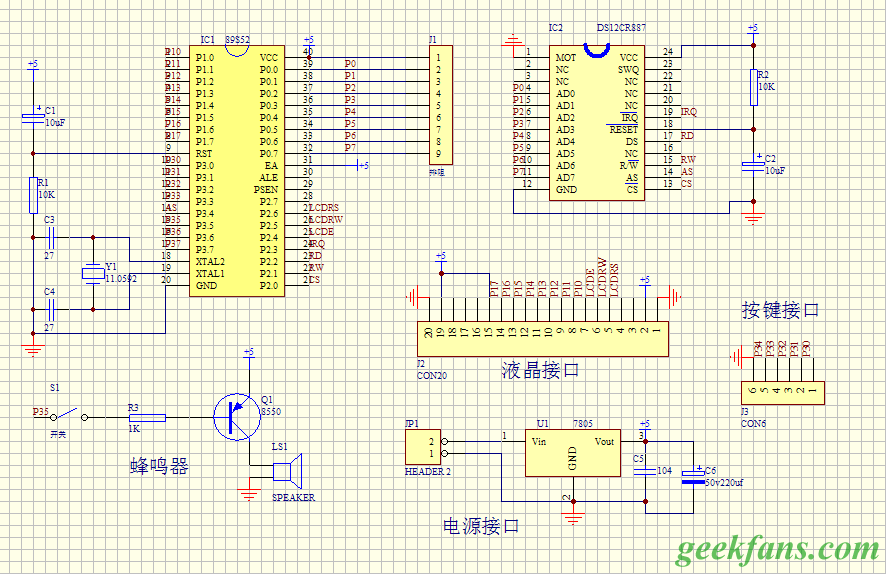Click the JP1 HEADER 2 power connector

[x=424, y=447]
